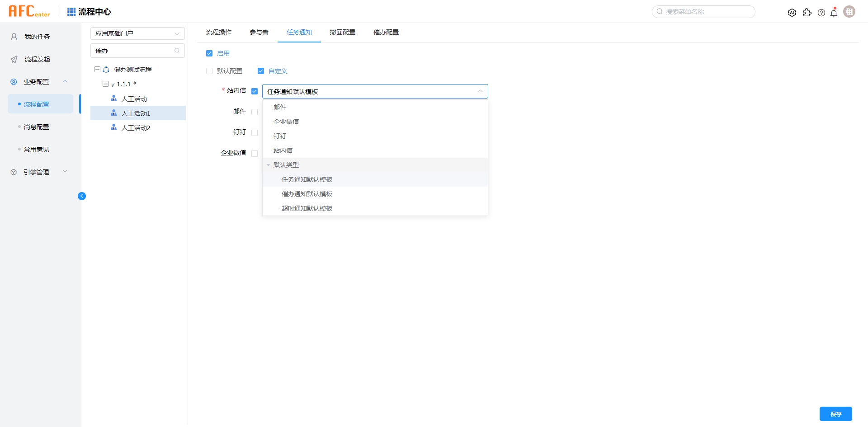Viewport: 868px width, 427px height.
Task: Open the help question mark icon
Action: click(x=821, y=13)
